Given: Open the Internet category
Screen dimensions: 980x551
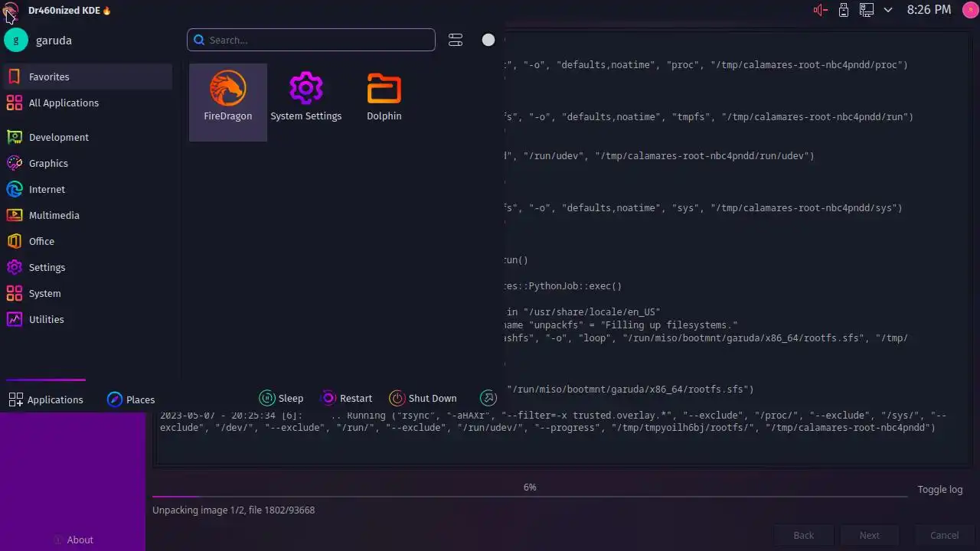Looking at the screenshot, I should [88, 189].
